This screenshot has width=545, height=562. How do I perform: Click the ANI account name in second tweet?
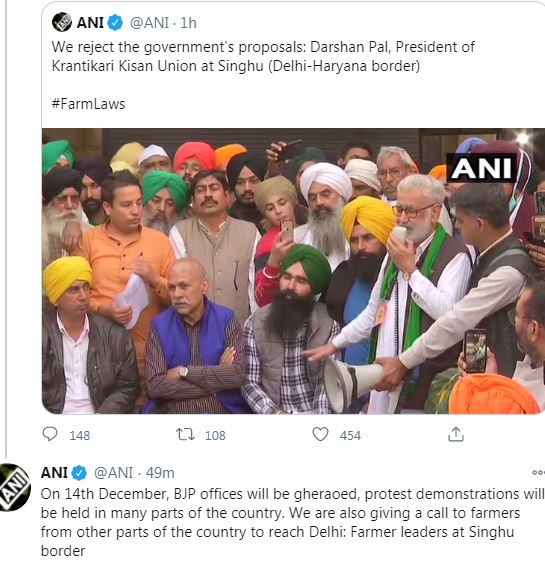[x=54, y=473]
